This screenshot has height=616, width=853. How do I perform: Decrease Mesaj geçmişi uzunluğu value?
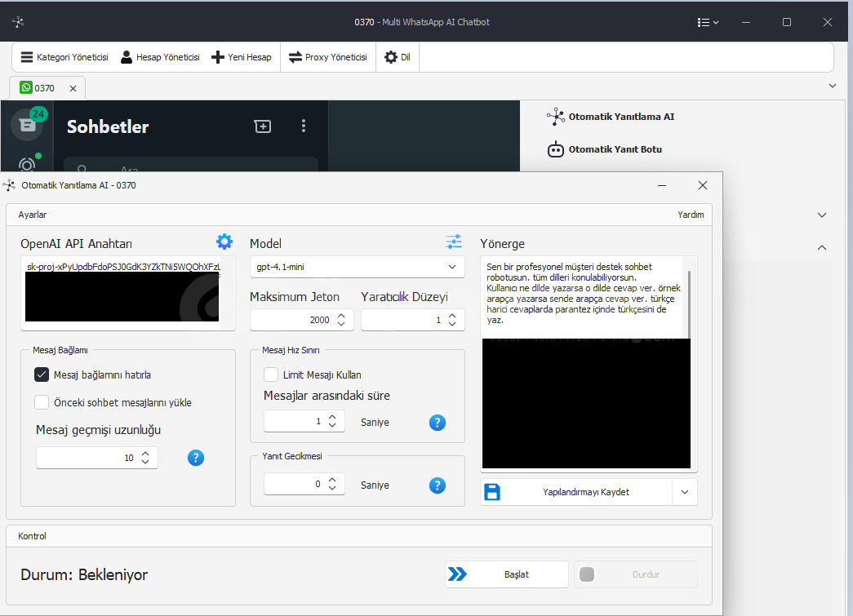click(145, 462)
